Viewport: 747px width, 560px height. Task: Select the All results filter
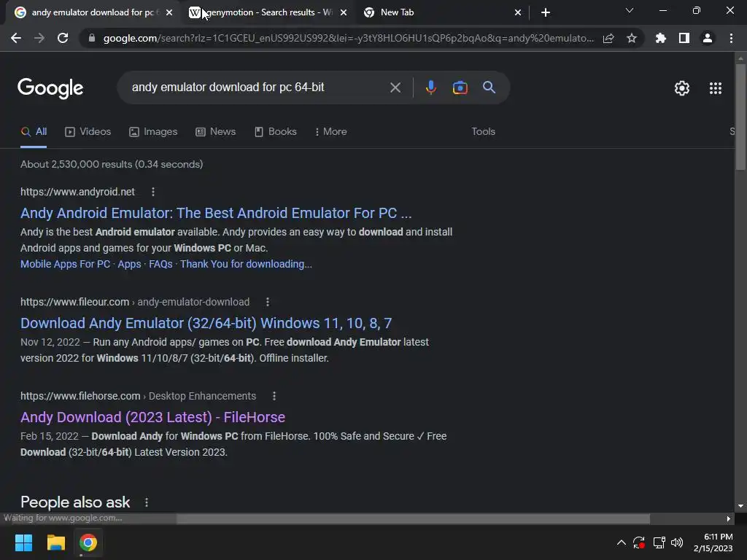click(34, 132)
